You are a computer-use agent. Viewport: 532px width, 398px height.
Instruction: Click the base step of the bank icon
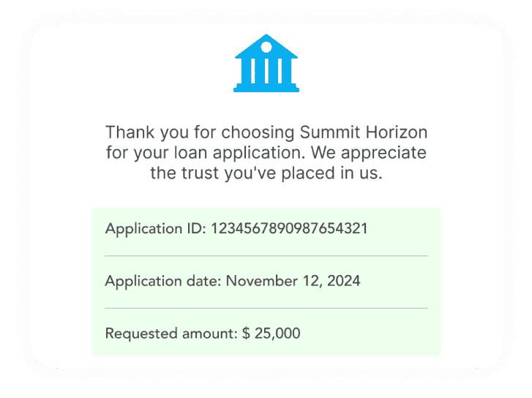[266, 89]
